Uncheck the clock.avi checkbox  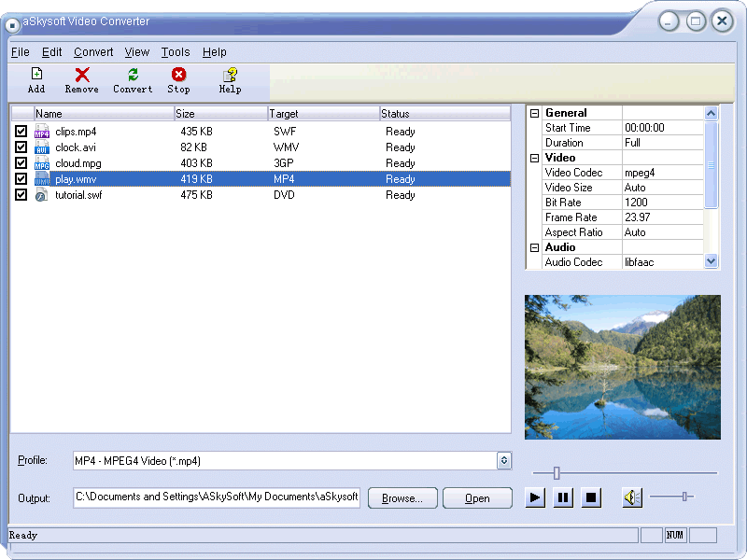tap(21, 147)
